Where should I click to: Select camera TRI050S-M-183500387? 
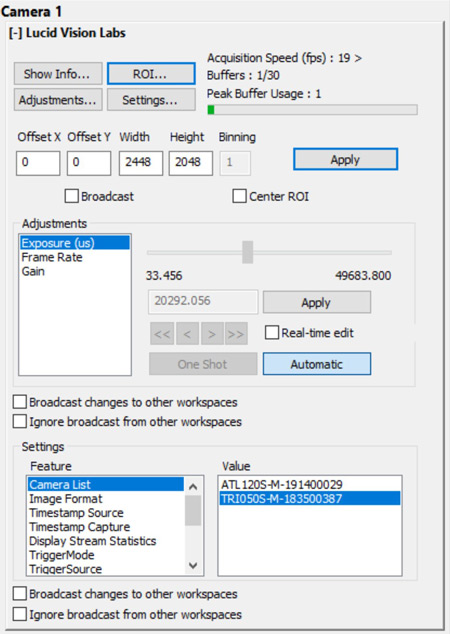pos(310,499)
